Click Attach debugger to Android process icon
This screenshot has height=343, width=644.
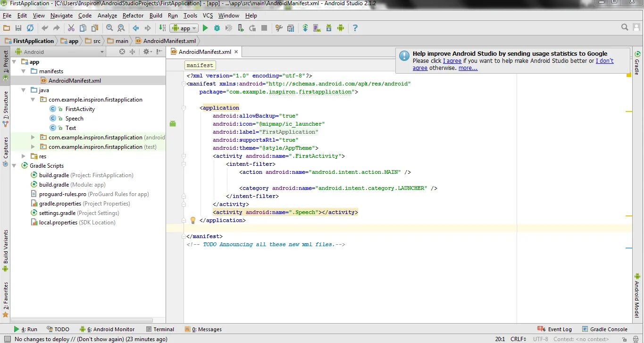(x=241, y=28)
